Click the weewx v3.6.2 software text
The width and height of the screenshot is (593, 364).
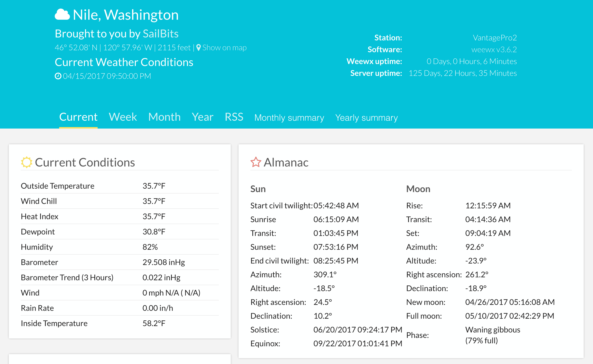click(494, 50)
